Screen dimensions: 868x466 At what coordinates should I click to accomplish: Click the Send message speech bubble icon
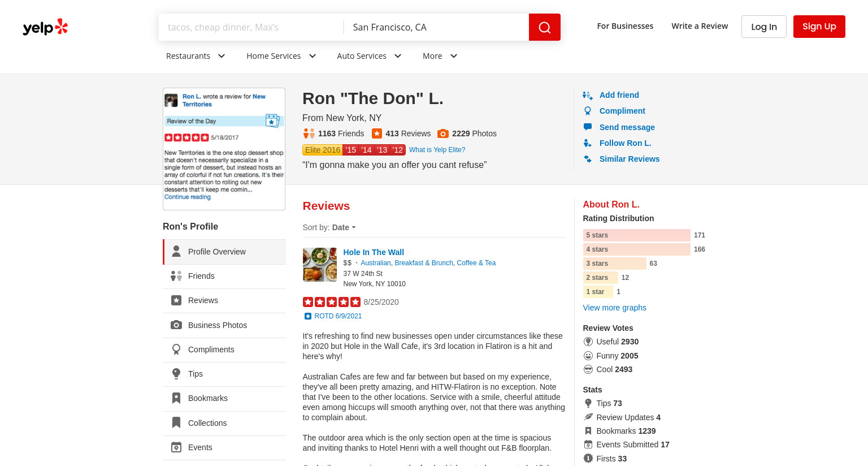tap(588, 127)
